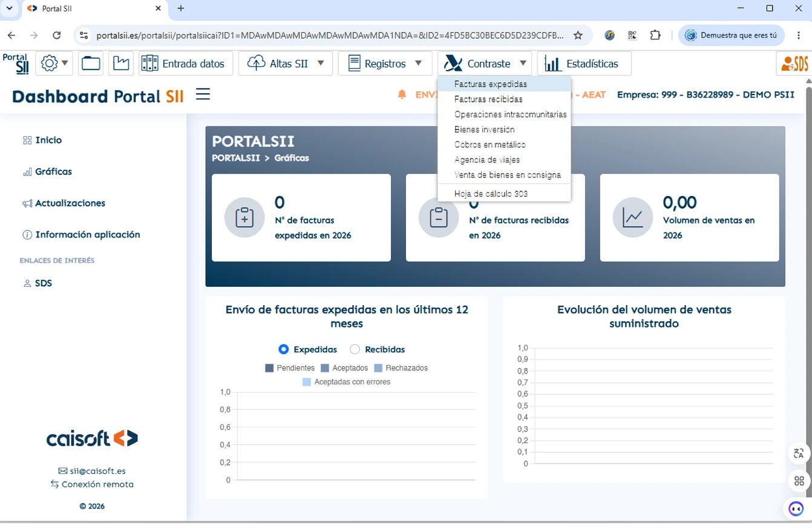View site information icon in address bar
Viewport: 812px width, 529px height.
coord(84,35)
